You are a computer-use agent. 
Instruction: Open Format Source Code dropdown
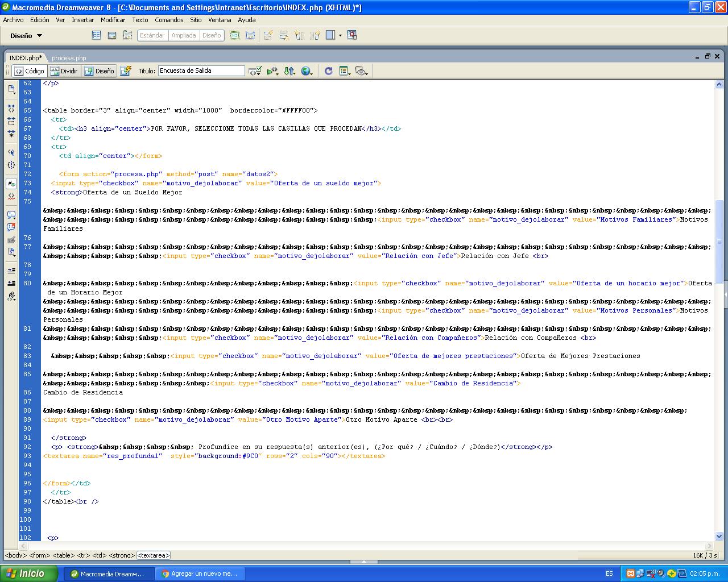tap(11, 296)
